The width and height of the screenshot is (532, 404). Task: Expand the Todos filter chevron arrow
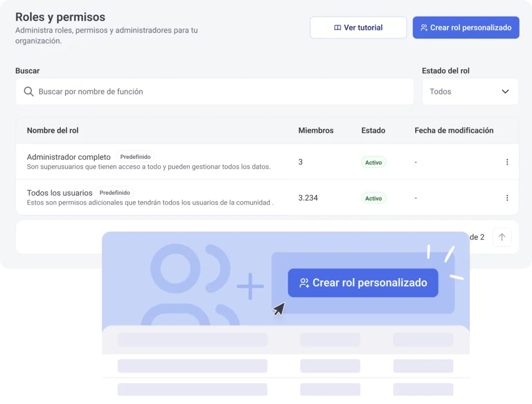505,91
